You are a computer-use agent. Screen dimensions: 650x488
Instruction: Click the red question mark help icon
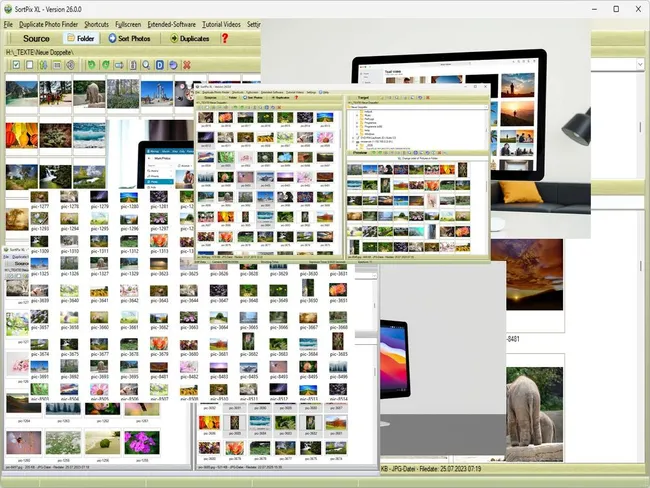coord(225,38)
